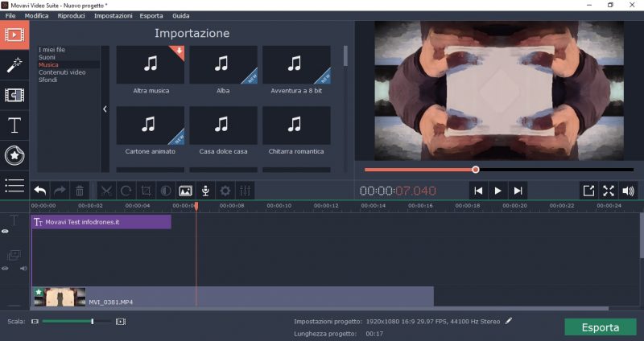Click the red playhead marker on ruler
This screenshot has width=644, height=341.
tap(196, 206)
